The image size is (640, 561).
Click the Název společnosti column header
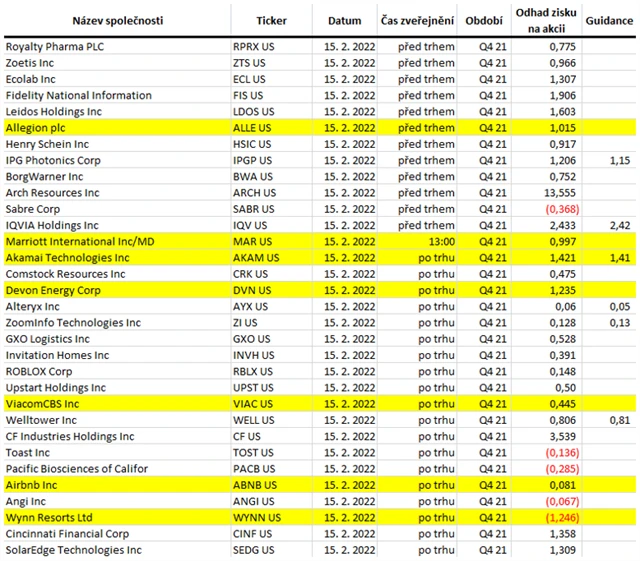116,20
